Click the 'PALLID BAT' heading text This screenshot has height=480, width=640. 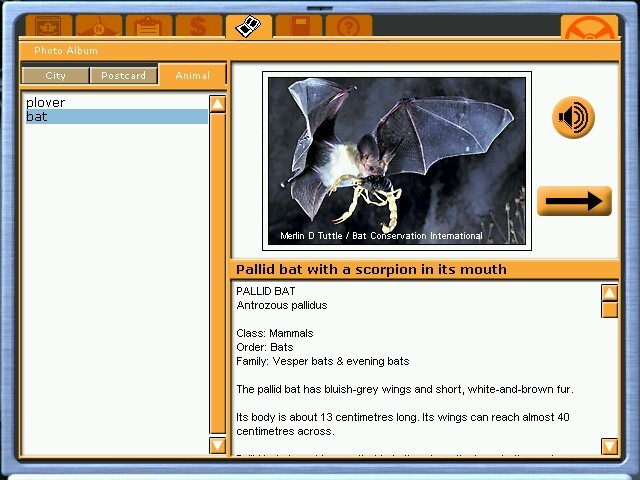(266, 291)
